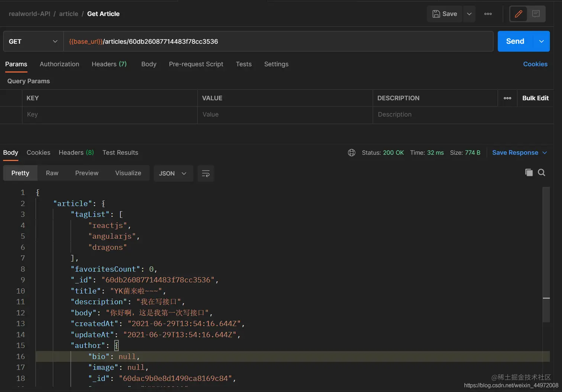Click the "tagList" key on line 3

click(90, 214)
